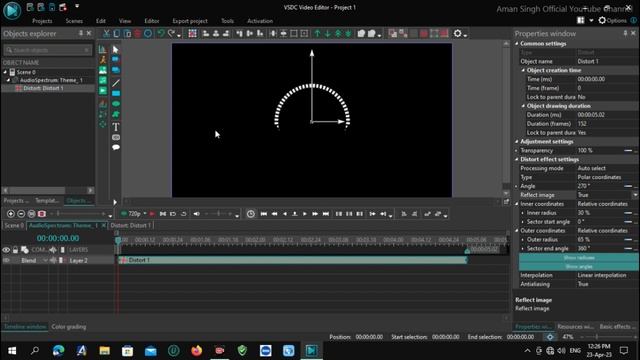640x360 pixels.
Task: Adjust the timeline zoom slider
Action: [x=80, y=213]
